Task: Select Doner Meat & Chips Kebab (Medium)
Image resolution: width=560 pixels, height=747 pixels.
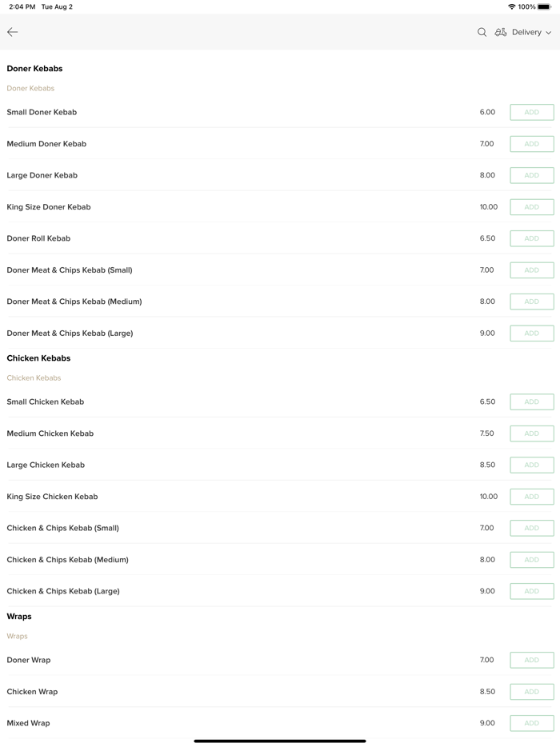Action: (x=74, y=302)
